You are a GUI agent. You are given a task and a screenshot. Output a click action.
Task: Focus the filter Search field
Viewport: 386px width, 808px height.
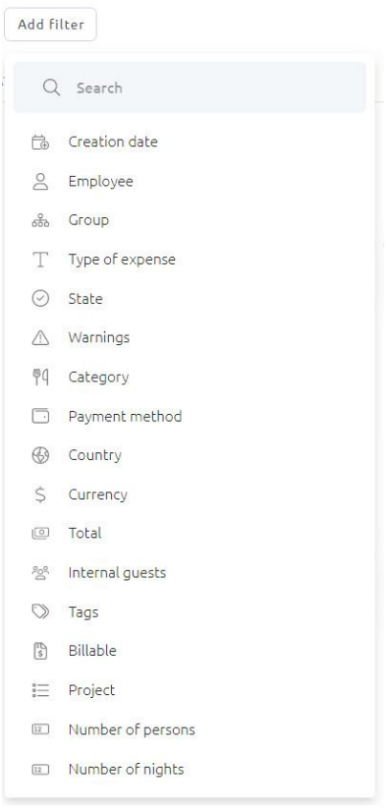(190, 88)
